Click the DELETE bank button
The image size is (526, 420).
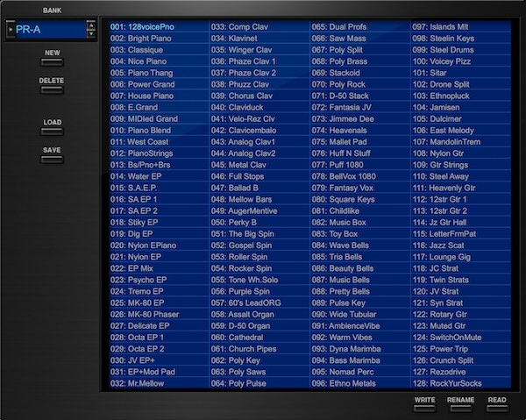coord(52,90)
